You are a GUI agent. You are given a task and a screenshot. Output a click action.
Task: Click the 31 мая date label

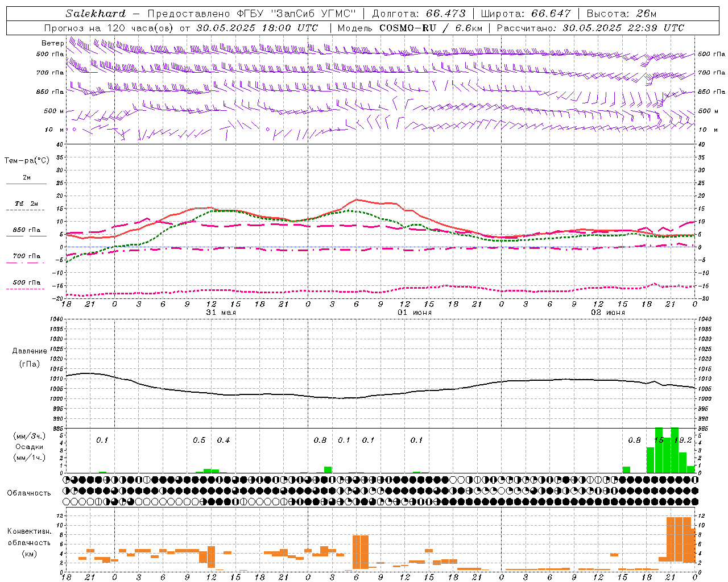(x=221, y=313)
